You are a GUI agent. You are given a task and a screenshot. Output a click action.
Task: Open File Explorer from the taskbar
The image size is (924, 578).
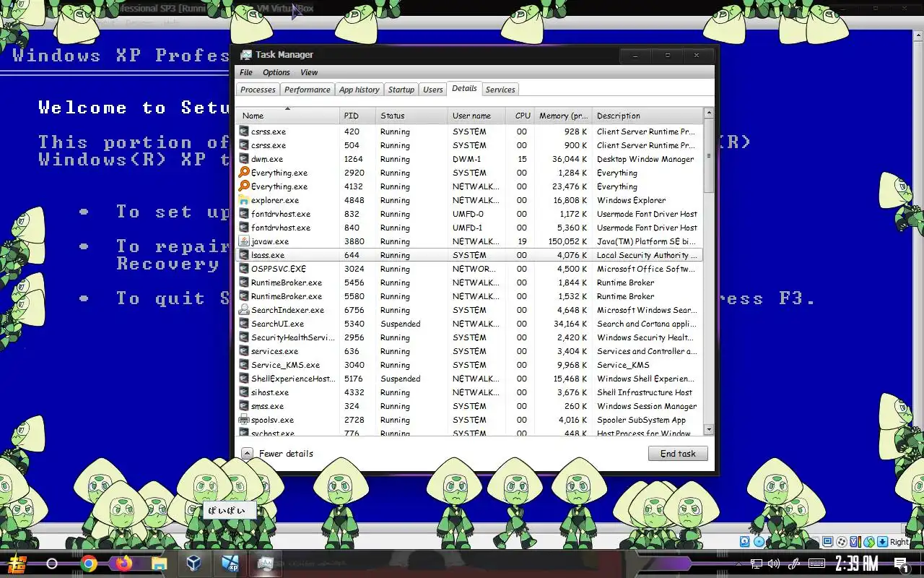[x=159, y=564]
